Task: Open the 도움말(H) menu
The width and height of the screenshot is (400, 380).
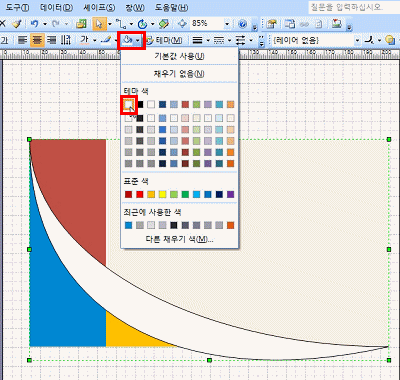Action: 171,7
